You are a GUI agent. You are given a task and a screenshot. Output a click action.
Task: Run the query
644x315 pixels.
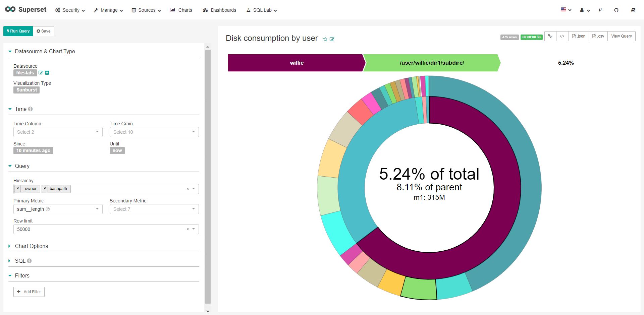click(x=18, y=31)
